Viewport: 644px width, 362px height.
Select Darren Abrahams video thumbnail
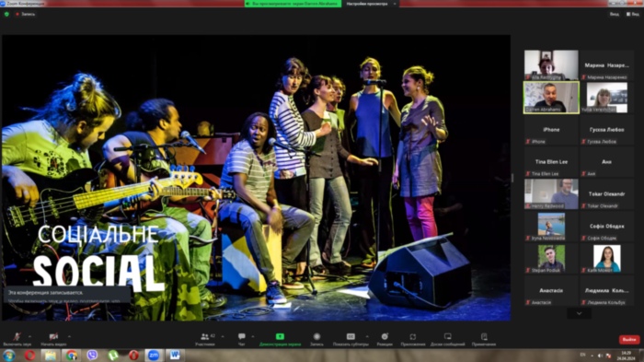point(551,97)
